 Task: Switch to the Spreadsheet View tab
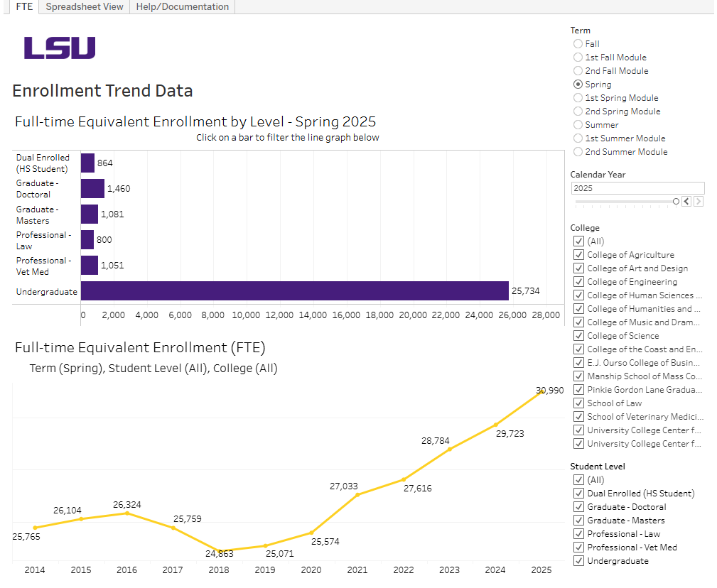[x=83, y=7]
